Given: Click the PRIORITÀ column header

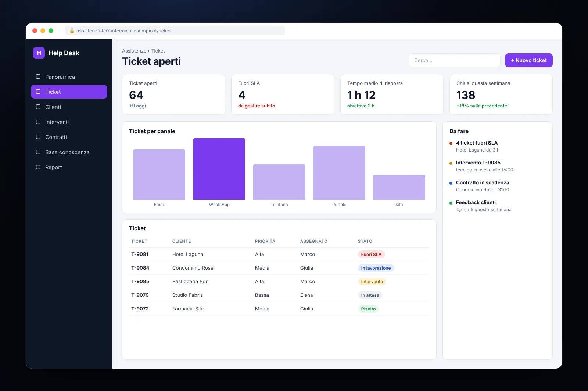Looking at the screenshot, I should (x=265, y=241).
